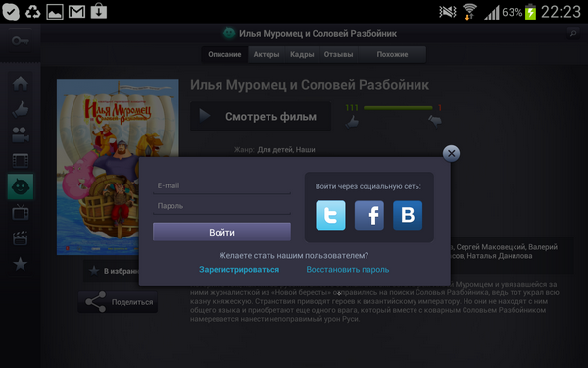Click the Пароль password field
588x368 pixels.
click(221, 206)
